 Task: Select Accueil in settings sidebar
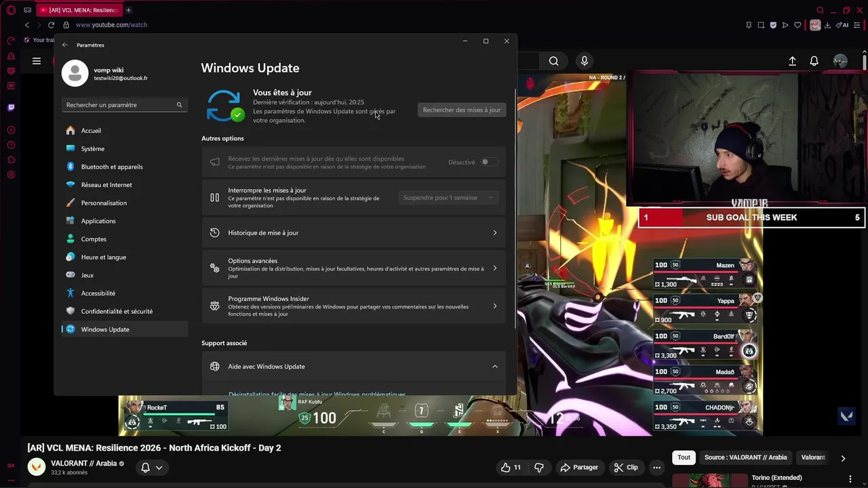click(124, 130)
